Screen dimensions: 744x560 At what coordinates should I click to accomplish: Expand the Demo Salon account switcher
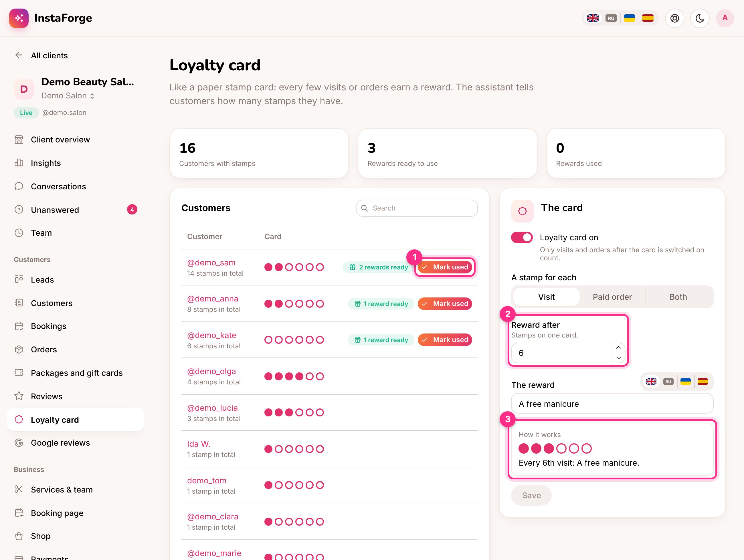68,96
